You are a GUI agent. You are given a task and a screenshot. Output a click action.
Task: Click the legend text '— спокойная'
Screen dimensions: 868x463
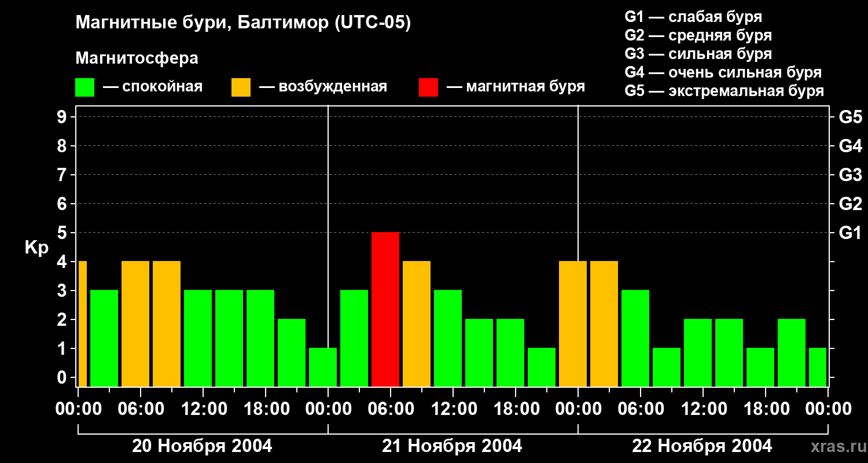click(x=153, y=87)
